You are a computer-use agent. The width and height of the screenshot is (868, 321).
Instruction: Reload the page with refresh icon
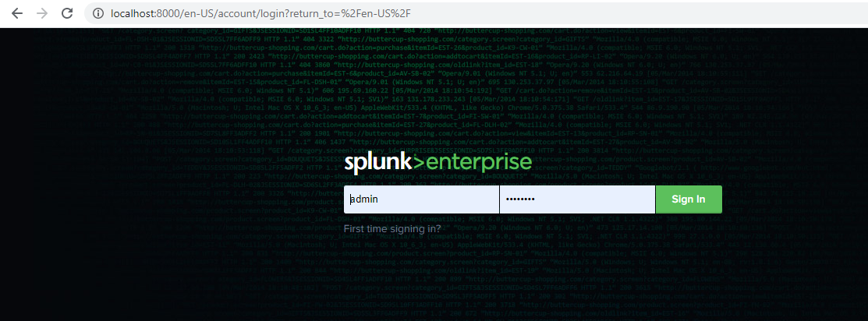pos(67,13)
